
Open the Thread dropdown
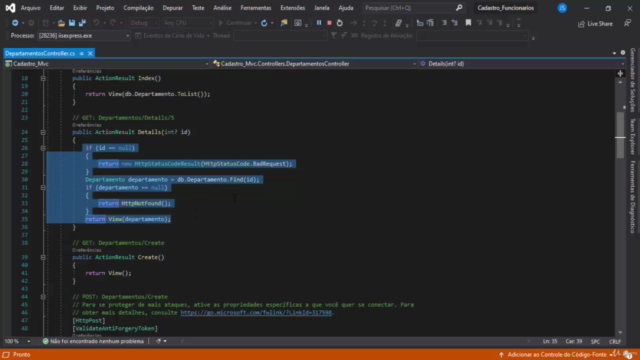coord(281,36)
